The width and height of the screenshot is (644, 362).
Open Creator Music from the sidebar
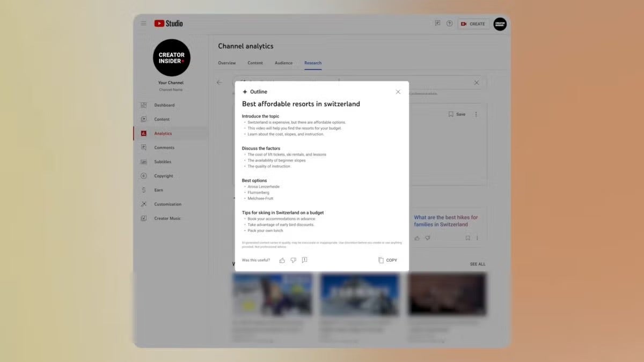point(167,218)
